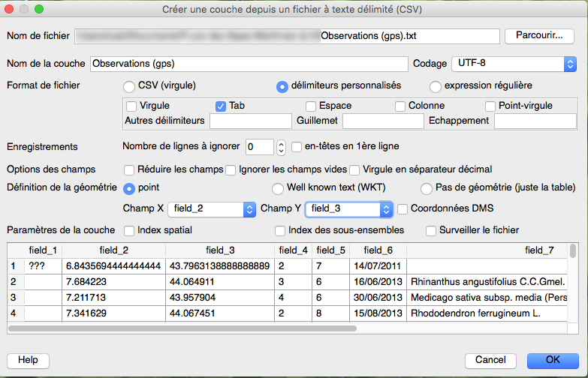
Task: Enable Coordonnées DMS checkbox
Action: [x=403, y=208]
